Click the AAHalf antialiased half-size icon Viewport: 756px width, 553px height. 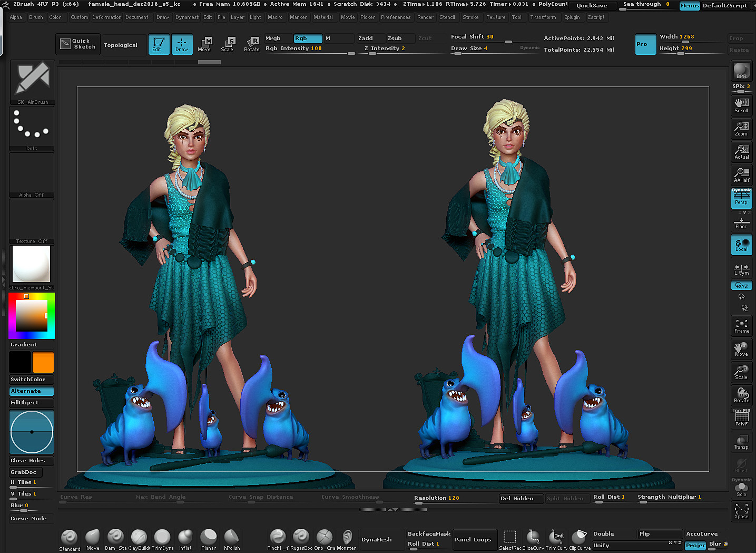click(741, 175)
